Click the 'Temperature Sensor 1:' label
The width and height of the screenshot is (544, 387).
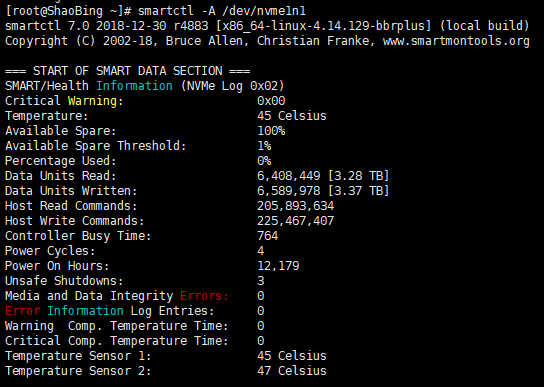click(78, 356)
